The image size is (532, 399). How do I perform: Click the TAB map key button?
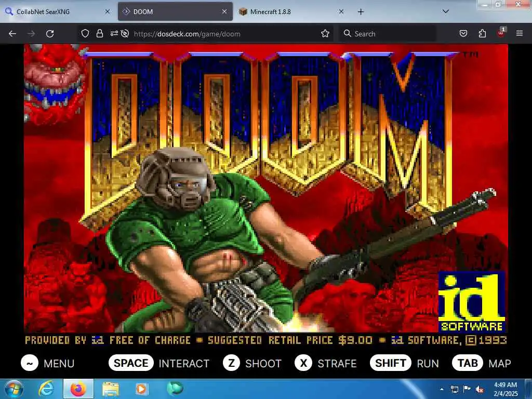point(468,363)
